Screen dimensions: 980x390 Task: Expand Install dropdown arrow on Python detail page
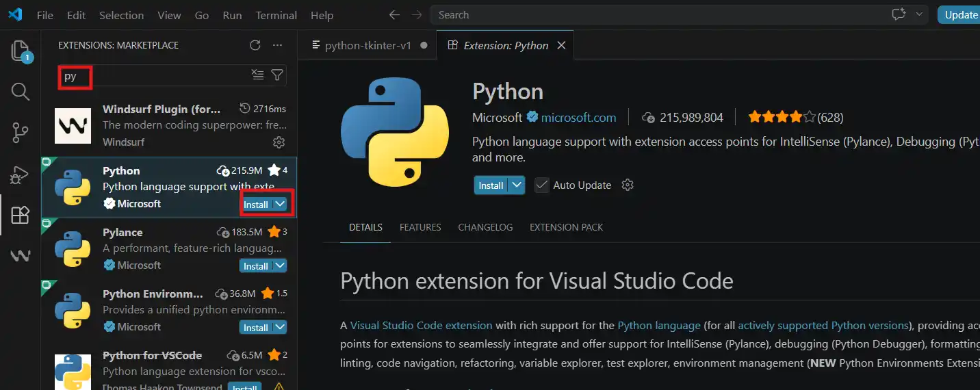click(517, 185)
